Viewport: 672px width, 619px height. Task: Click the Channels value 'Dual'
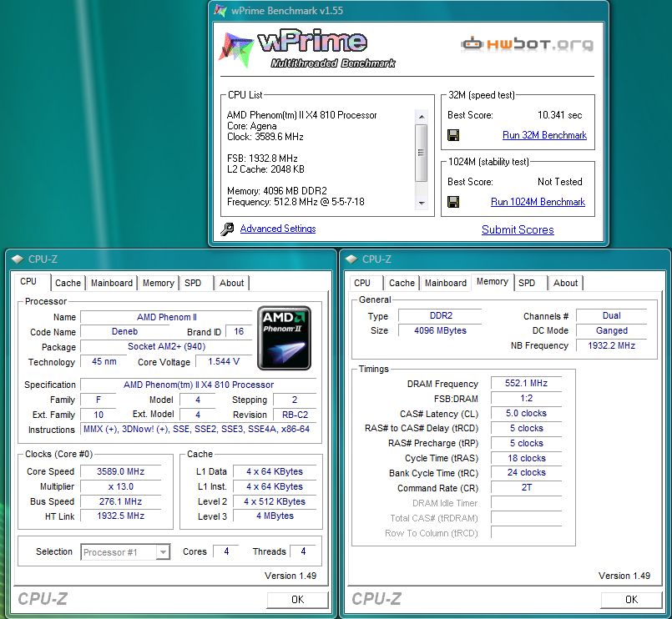coord(611,315)
